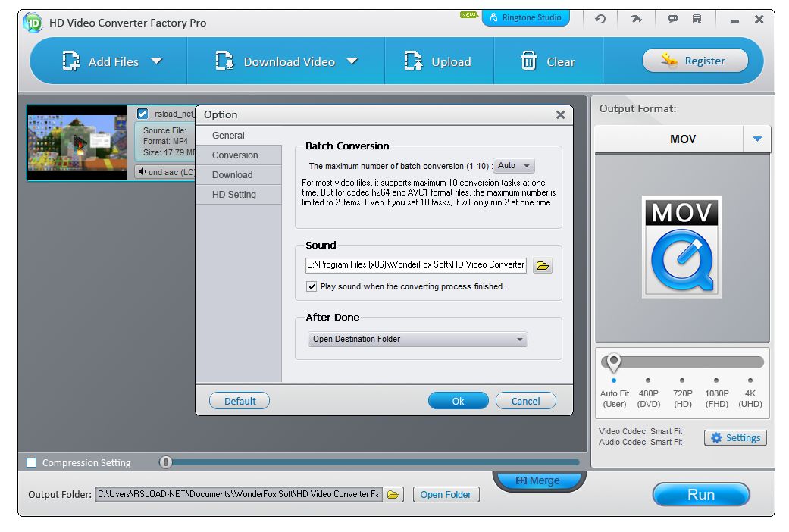Select the 720P (HD) resolution marker
The height and width of the screenshot is (532, 789).
682,380
